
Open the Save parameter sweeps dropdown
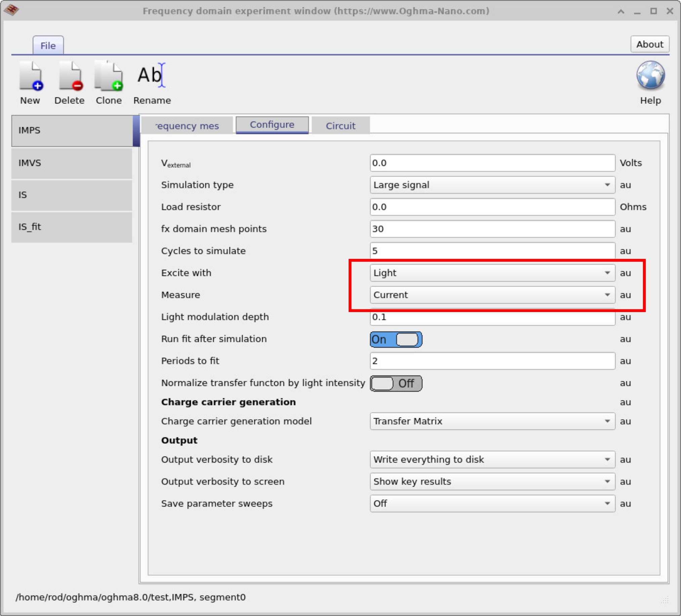[x=492, y=503]
